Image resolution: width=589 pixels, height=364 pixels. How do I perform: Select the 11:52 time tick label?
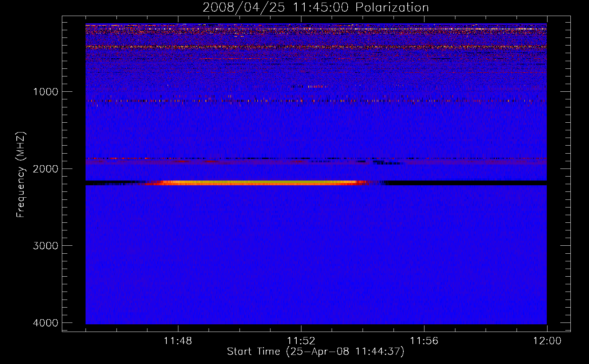coord(301,341)
